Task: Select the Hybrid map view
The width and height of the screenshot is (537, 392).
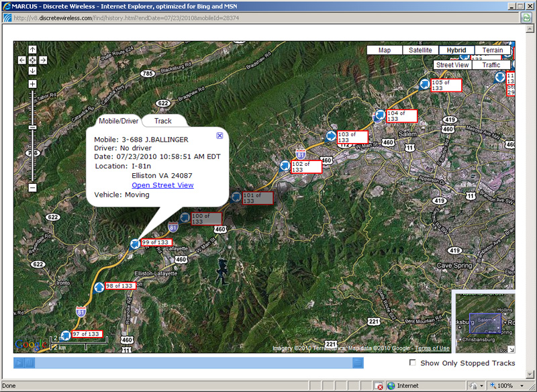Action: 456,50
